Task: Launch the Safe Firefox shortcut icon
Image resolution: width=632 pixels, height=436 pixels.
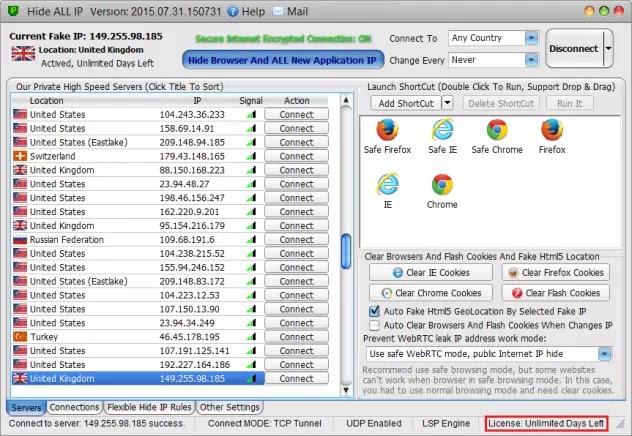Action: (x=387, y=130)
